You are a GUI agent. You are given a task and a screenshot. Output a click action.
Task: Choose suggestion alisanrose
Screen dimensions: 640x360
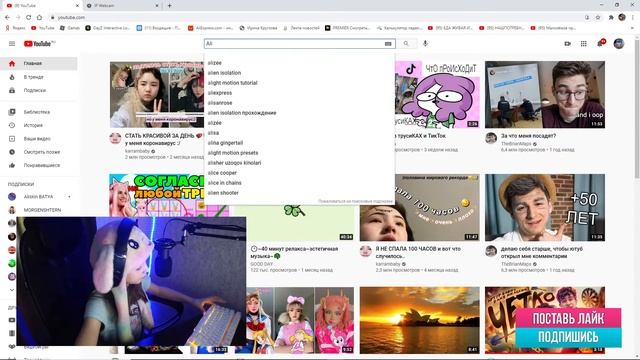[300, 103]
